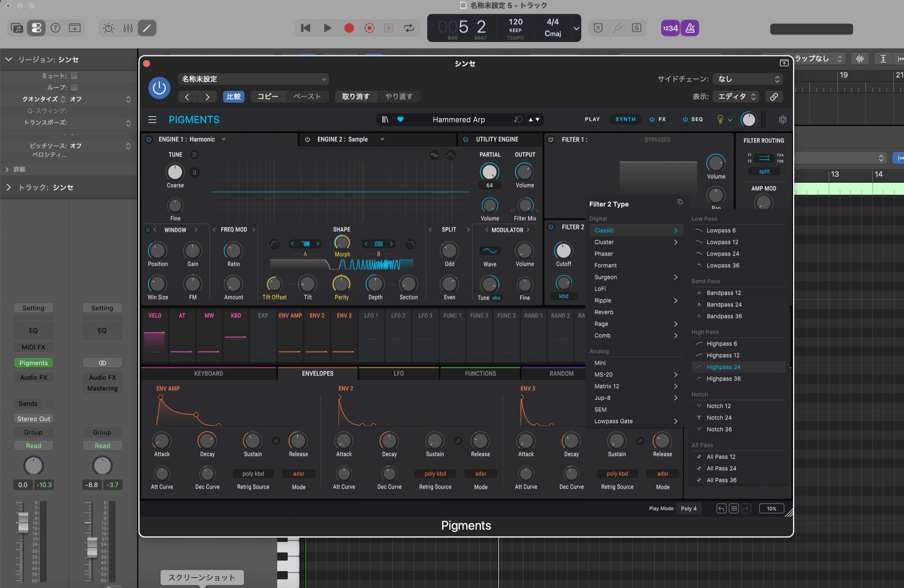Click the copy icon beside Filter 2 Type
Image resolution: width=904 pixels, height=588 pixels.
pyautogui.click(x=680, y=202)
